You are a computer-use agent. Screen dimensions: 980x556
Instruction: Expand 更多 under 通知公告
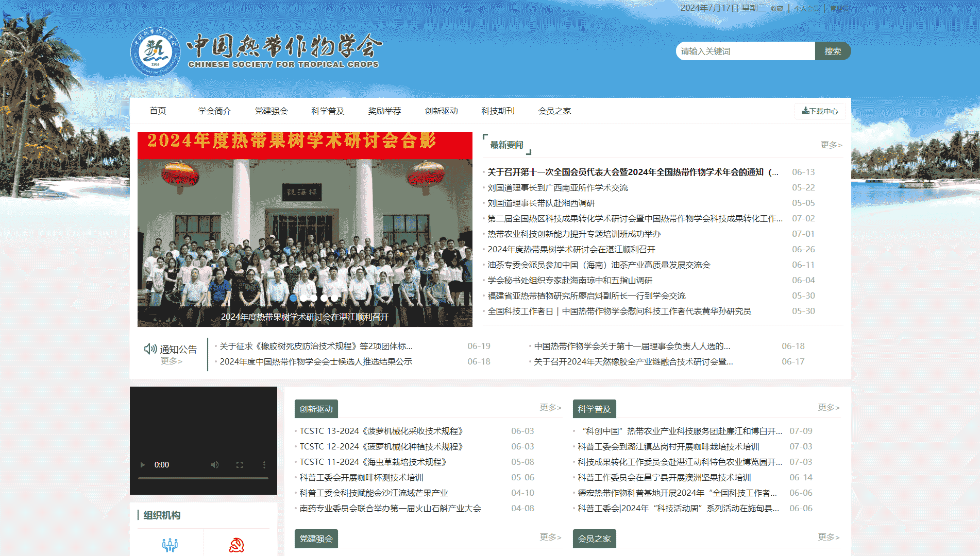click(172, 361)
